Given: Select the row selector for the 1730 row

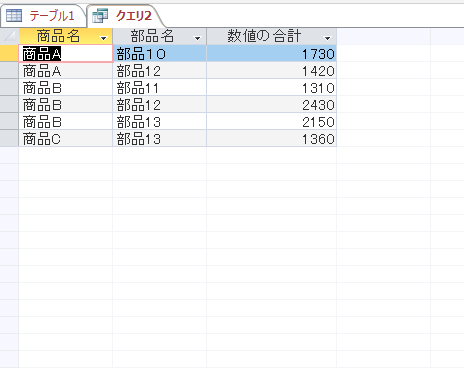Looking at the screenshot, I should pyautogui.click(x=9, y=53).
